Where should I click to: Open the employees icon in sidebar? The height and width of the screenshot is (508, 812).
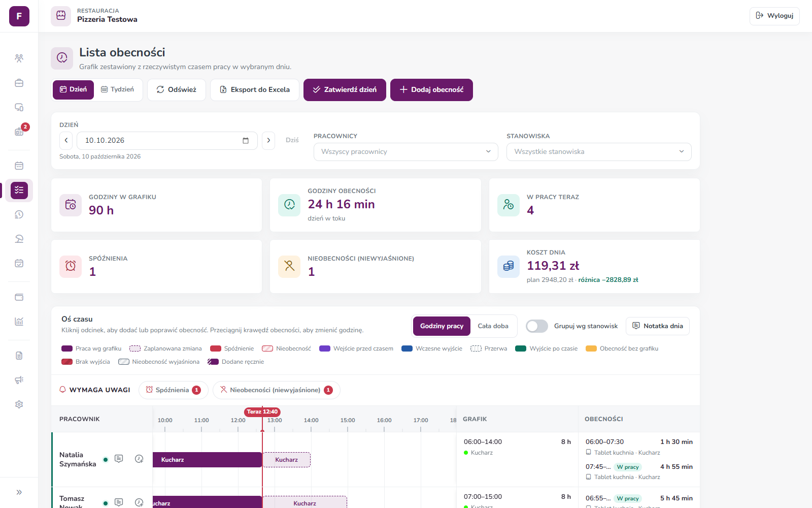click(19, 58)
